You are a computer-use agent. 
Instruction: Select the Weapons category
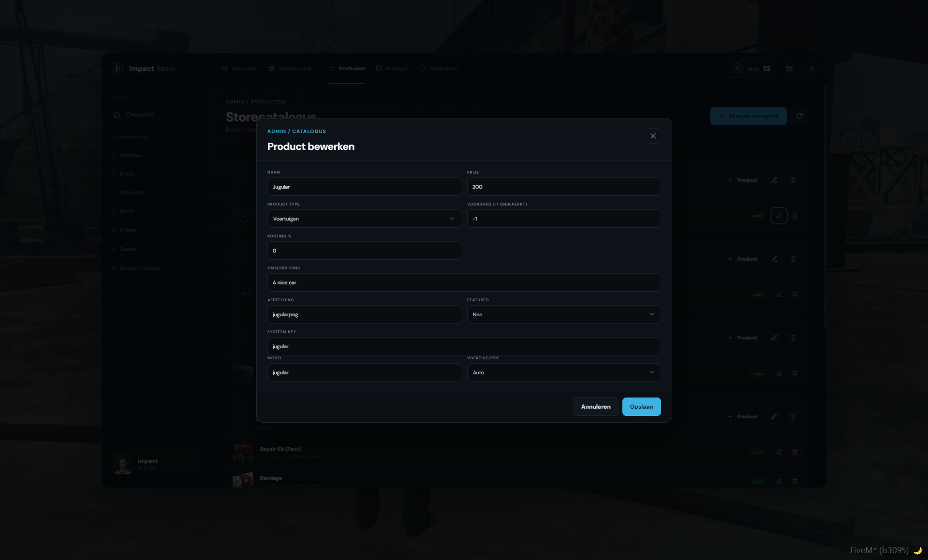(155, 192)
